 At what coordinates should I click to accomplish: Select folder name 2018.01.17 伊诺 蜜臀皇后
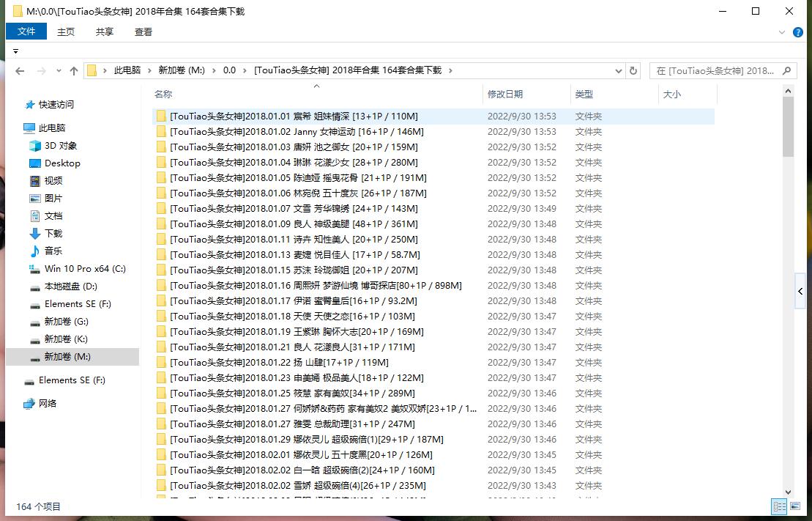click(294, 301)
